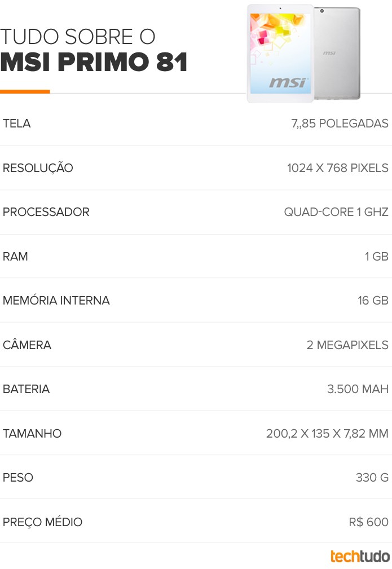This screenshot has height=569, width=392.
Task: Select the TELA row label
Action: pos(17,123)
